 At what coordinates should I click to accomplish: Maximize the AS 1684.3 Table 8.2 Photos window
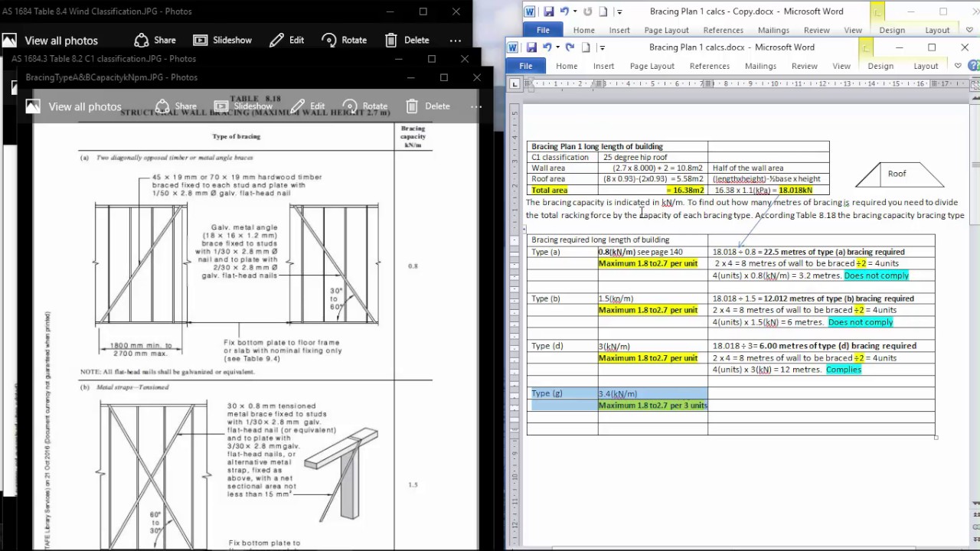[x=432, y=59]
